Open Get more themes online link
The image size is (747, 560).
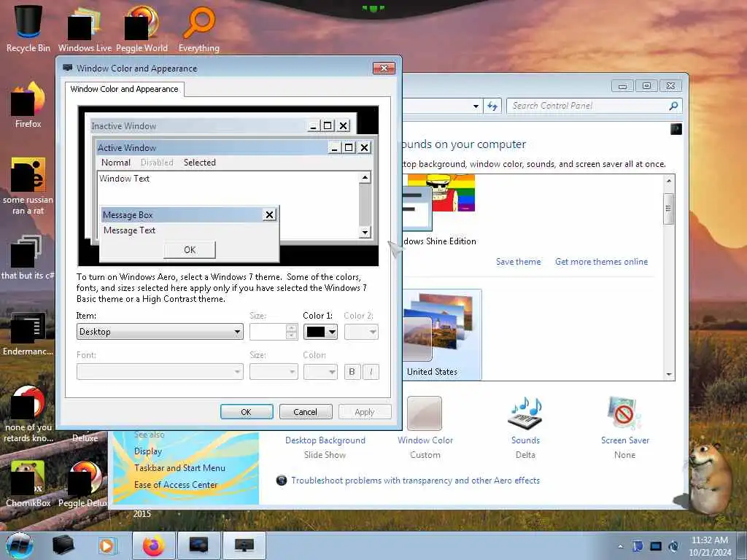601,262
